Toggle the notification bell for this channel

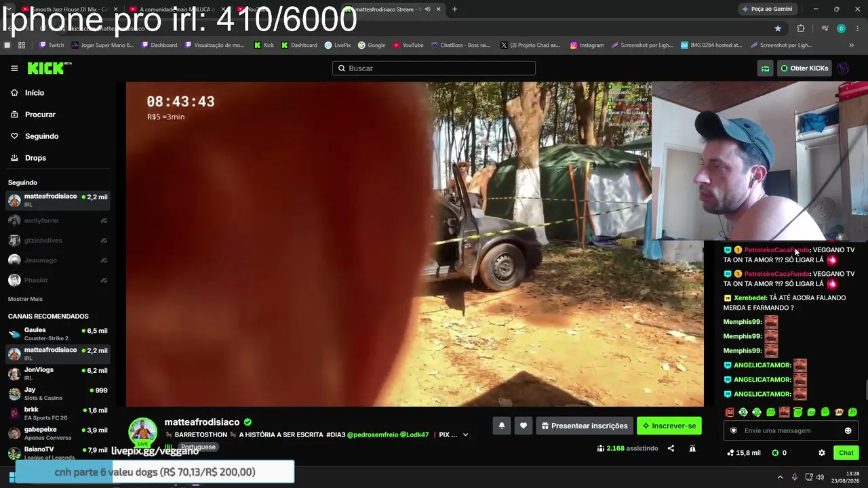[502, 426]
